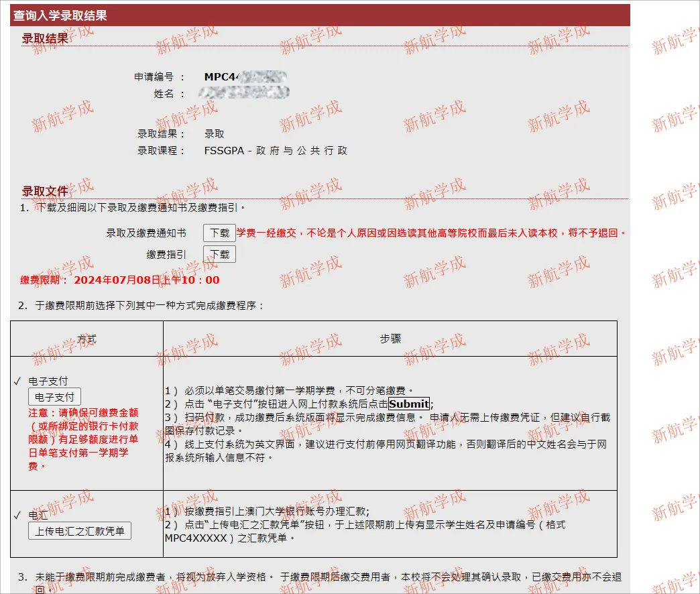The height and width of the screenshot is (594, 700).
Task: Open the 电子支付 payment button
Action: click(x=54, y=397)
